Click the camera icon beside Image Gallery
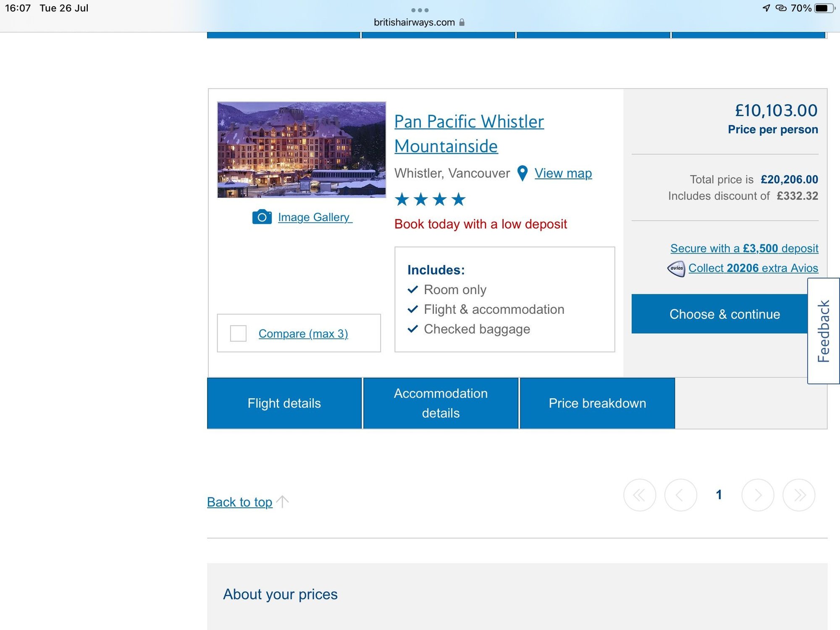 [x=262, y=217]
